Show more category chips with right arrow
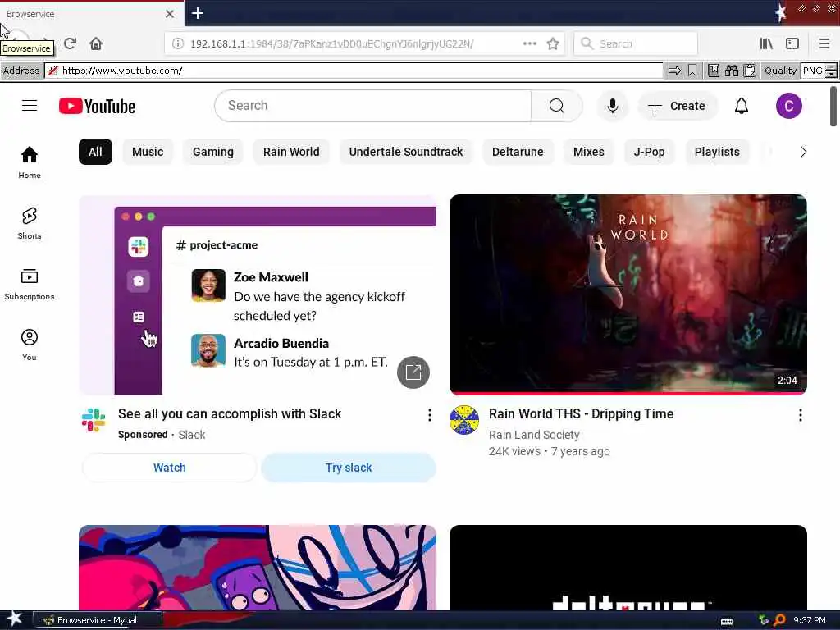Screen dimensions: 840x630 (803, 152)
